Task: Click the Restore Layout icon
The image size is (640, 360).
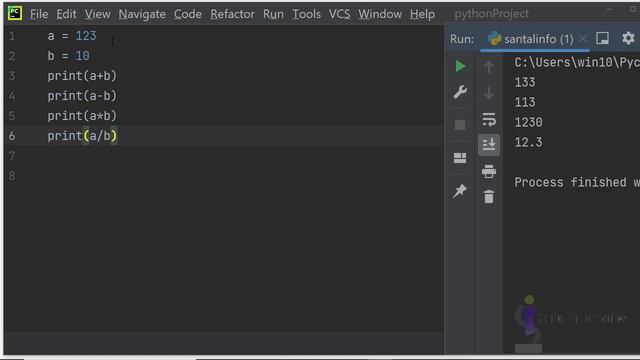Action: click(x=460, y=158)
